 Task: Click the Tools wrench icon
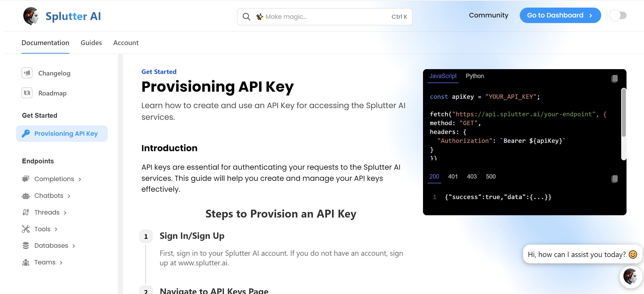coord(26,229)
